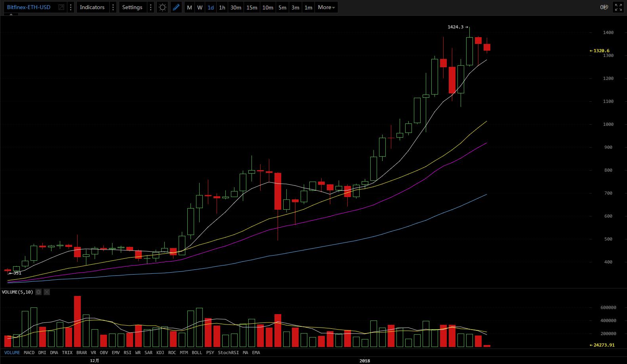The height and width of the screenshot is (364, 627).
Task: Click the small up arrow under the symbol name
Action: [11, 14]
